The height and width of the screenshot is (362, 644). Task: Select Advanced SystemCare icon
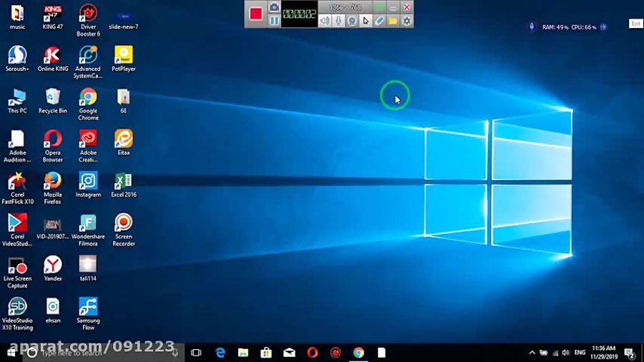point(88,62)
